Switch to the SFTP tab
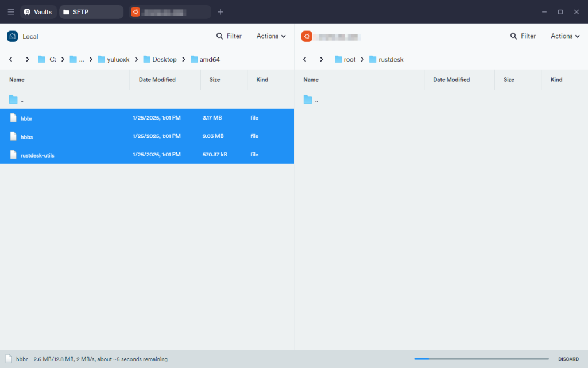The height and width of the screenshot is (368, 588). 91,12
